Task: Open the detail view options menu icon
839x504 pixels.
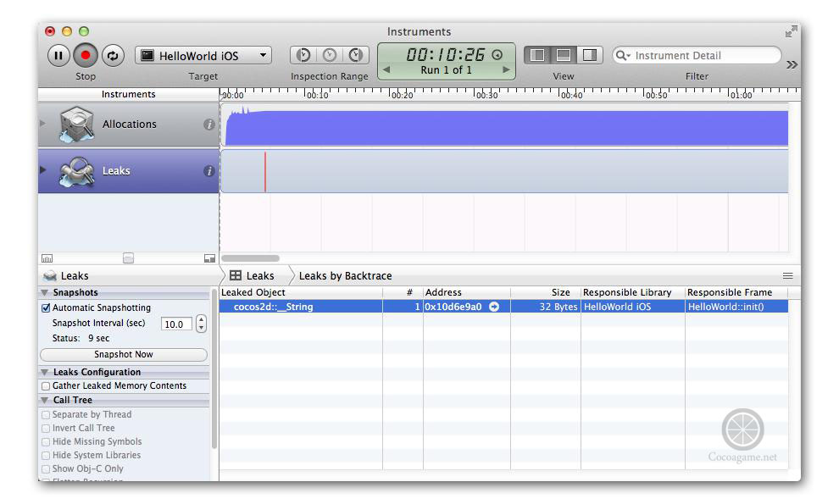Action: (787, 276)
